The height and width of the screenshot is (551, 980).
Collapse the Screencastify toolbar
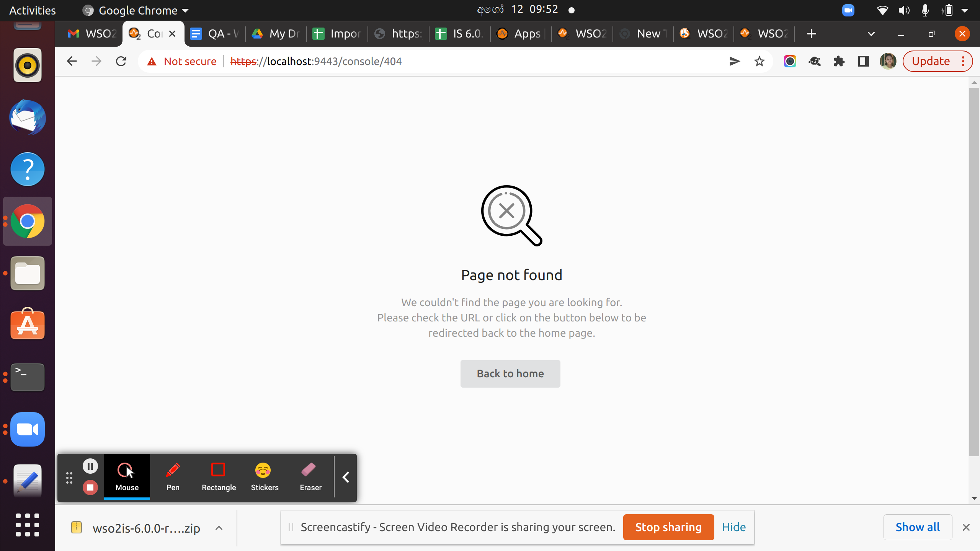[346, 477]
